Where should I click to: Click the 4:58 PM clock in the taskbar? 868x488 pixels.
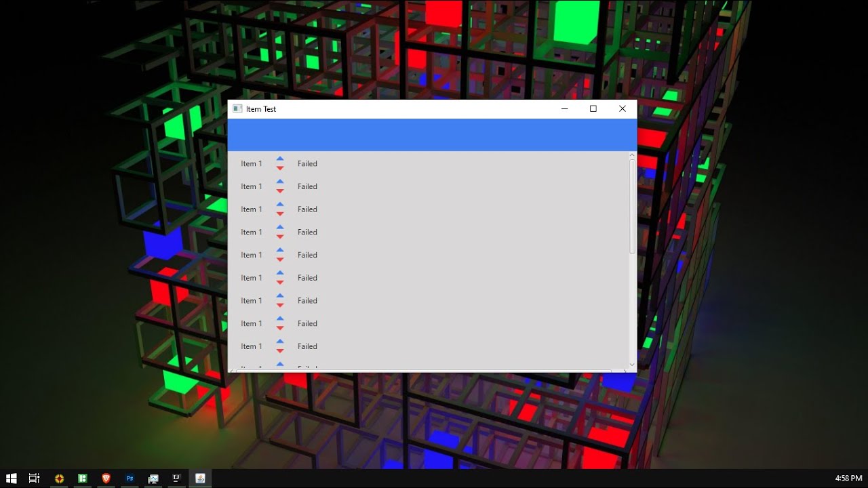click(x=848, y=479)
